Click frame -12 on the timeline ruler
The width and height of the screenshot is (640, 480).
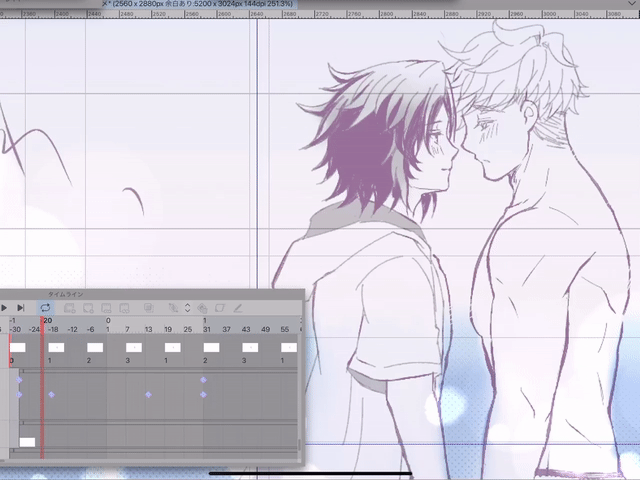72,329
